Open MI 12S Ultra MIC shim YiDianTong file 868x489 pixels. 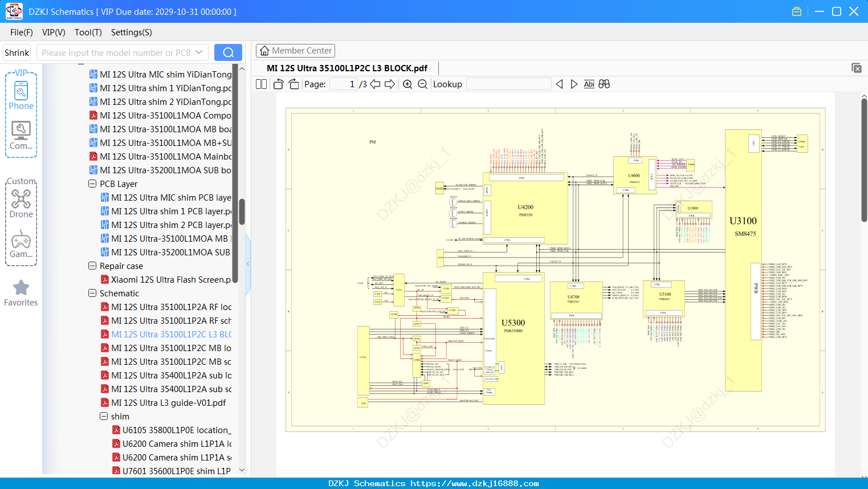pyautogui.click(x=161, y=74)
